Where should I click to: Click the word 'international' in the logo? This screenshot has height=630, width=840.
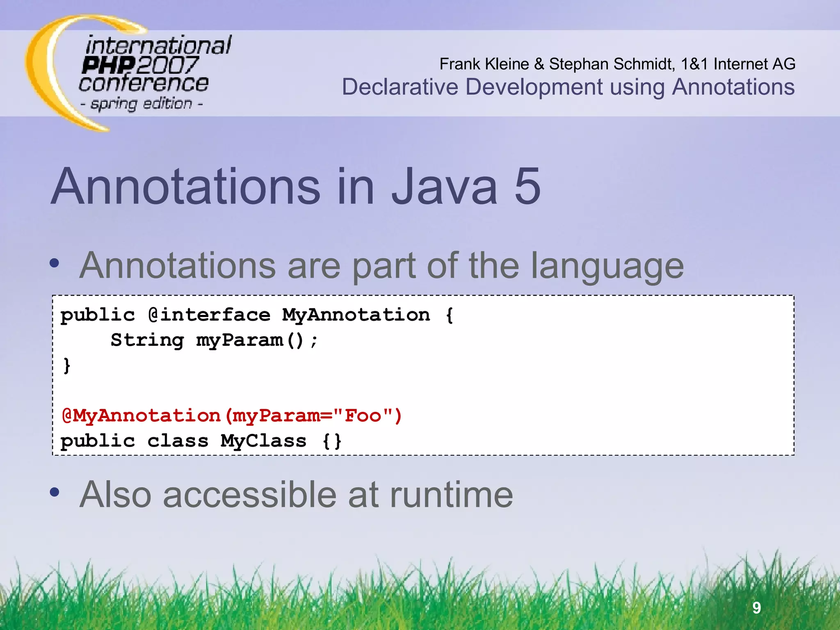tap(158, 45)
